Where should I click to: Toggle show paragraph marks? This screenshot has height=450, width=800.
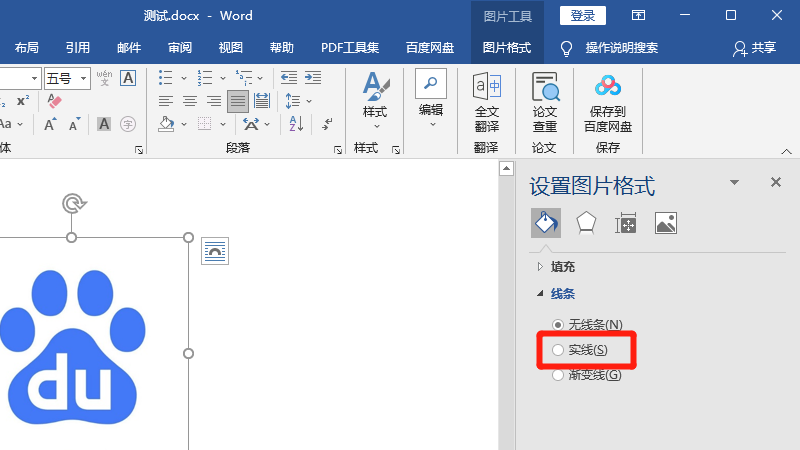[x=327, y=124]
